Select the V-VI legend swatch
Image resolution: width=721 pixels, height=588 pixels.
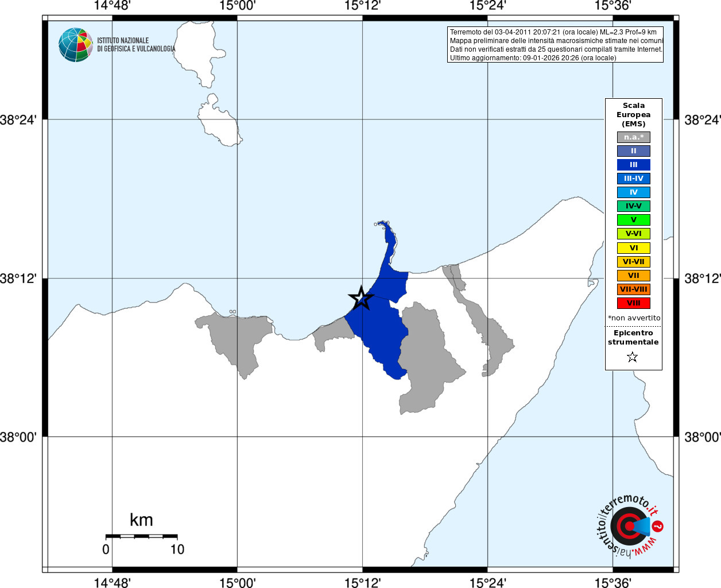pyautogui.click(x=634, y=234)
